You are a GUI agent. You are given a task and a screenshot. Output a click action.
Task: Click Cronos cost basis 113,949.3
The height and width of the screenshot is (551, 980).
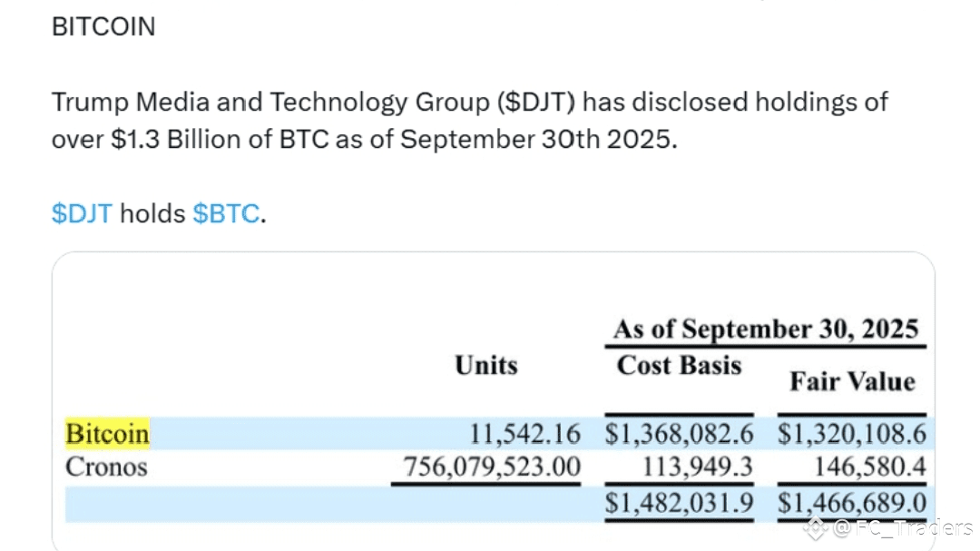tap(698, 467)
